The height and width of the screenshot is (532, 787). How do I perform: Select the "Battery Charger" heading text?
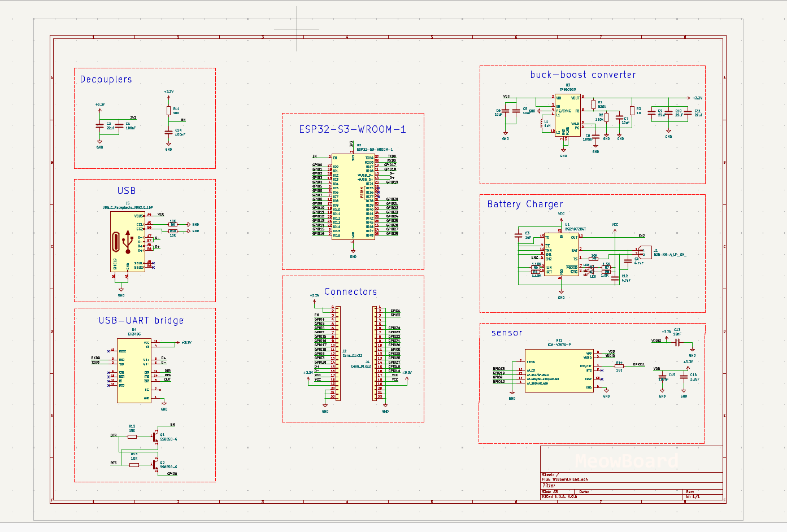tap(525, 204)
